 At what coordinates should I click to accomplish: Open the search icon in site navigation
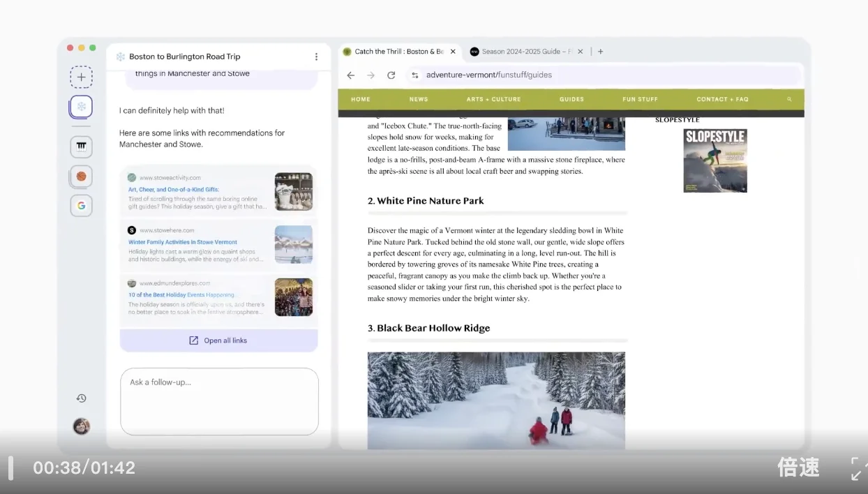coord(789,99)
